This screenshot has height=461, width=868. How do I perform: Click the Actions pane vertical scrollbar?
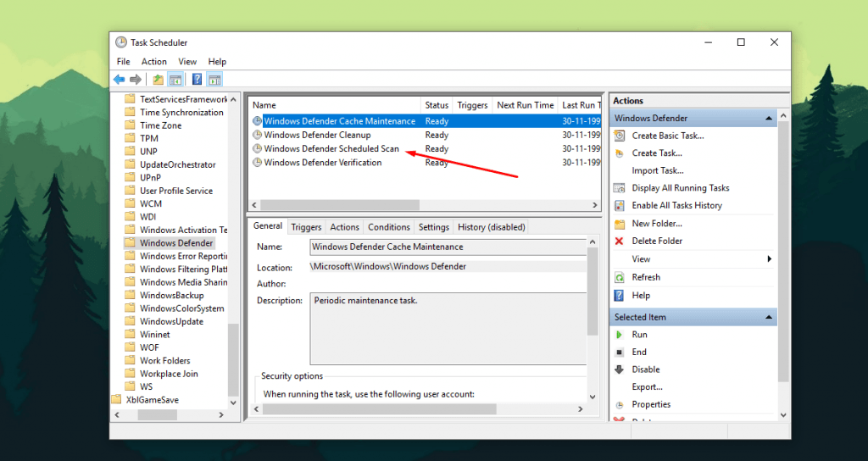[x=782, y=253]
